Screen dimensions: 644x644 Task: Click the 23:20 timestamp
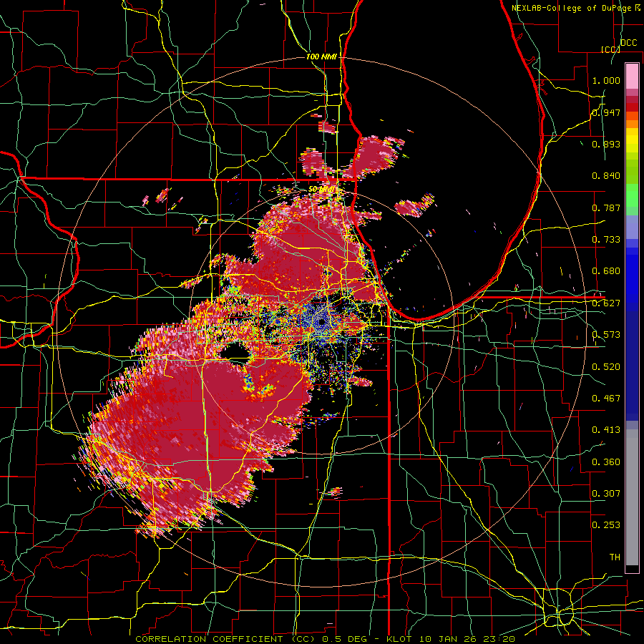coord(499,639)
